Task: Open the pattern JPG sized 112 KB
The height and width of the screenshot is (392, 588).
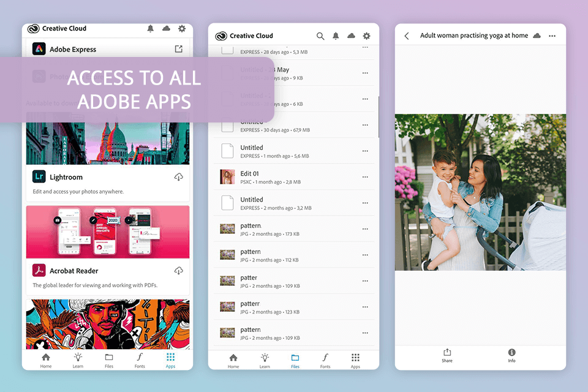Action: click(294, 255)
